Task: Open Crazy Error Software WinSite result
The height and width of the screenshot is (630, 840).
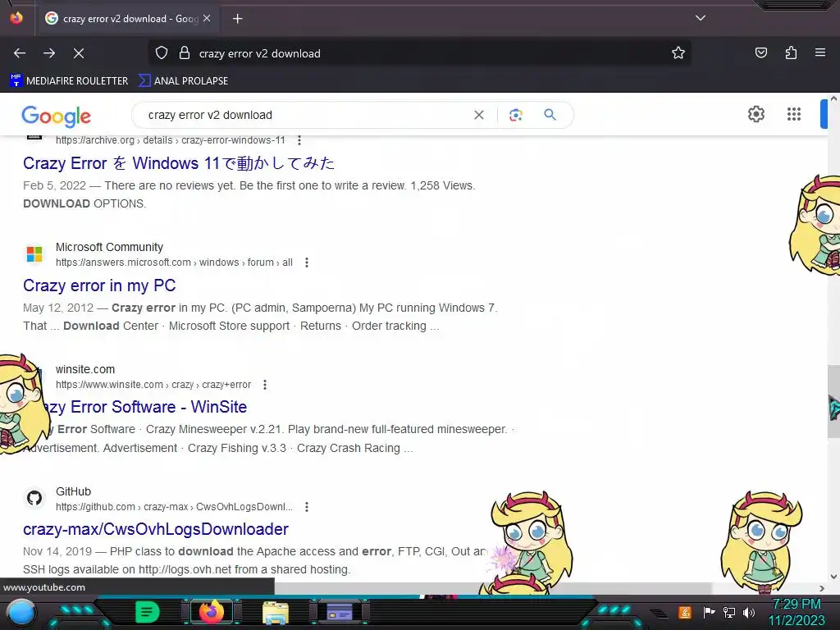Action: (x=144, y=407)
